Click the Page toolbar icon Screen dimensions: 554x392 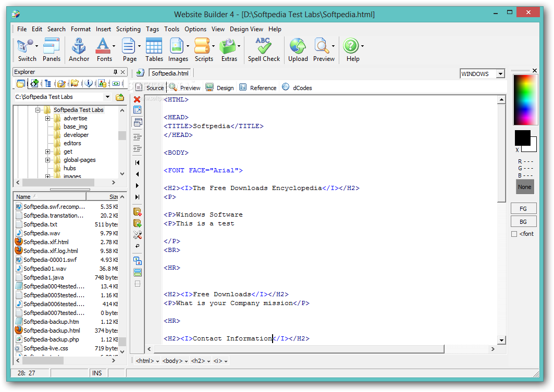pos(128,46)
